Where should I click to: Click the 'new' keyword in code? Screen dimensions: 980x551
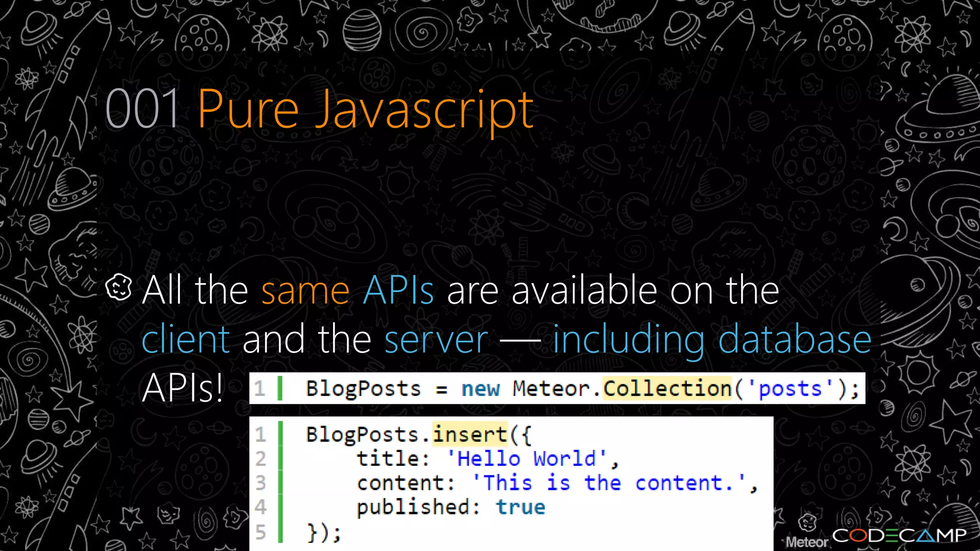click(480, 388)
